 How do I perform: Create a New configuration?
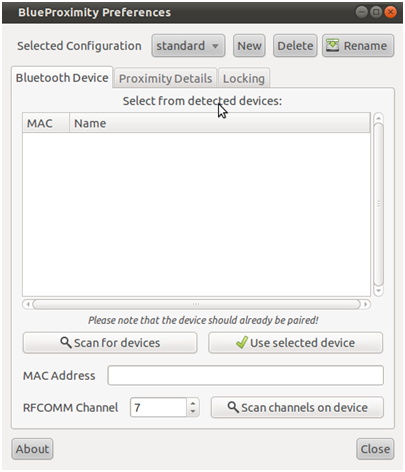[x=249, y=46]
